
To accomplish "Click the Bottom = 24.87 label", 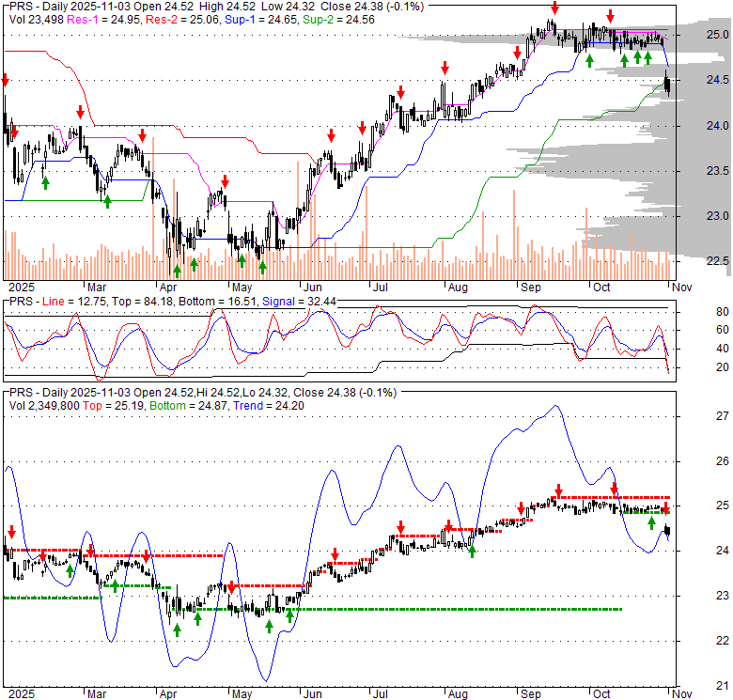I will pos(188,406).
